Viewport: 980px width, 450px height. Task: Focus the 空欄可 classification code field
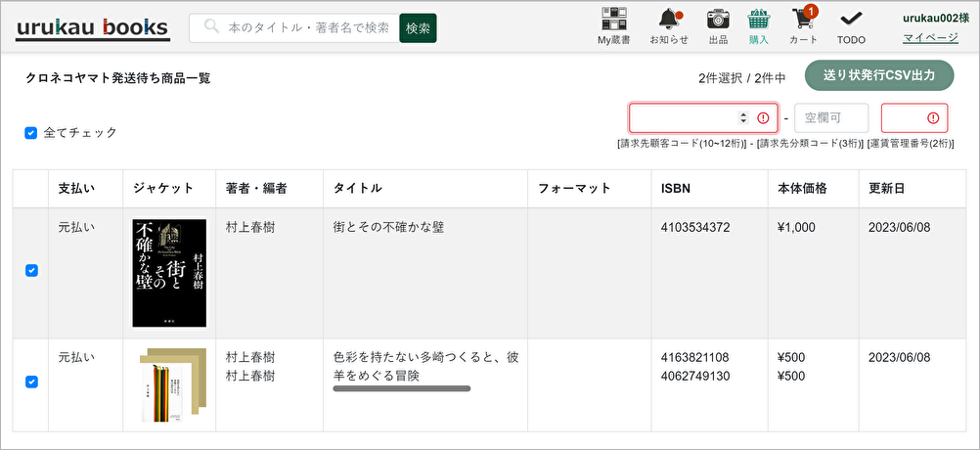[x=830, y=118]
